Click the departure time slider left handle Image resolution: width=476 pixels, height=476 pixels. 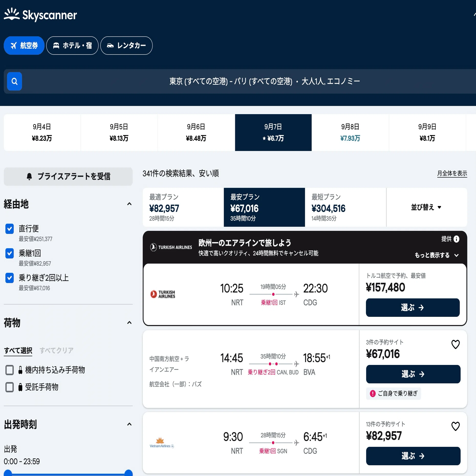8,473
